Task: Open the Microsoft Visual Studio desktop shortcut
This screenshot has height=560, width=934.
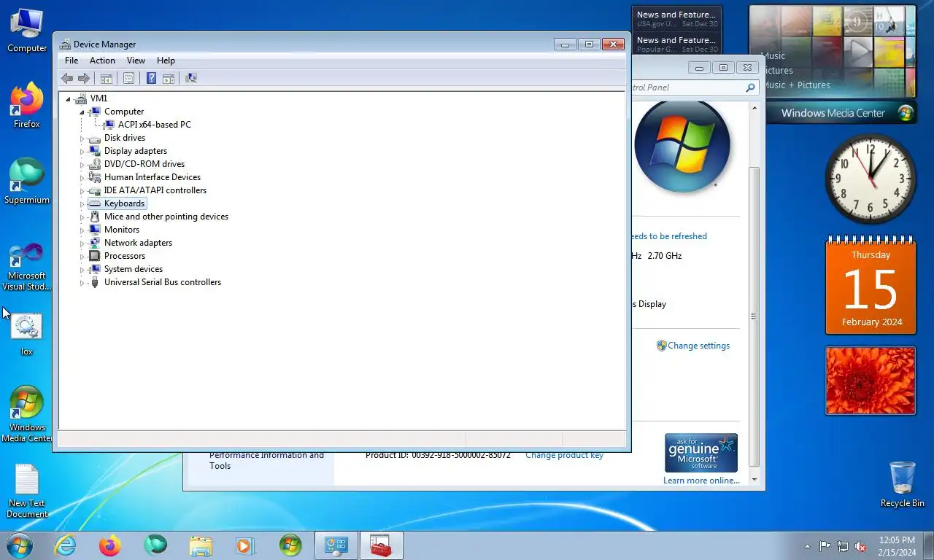Action: (27, 267)
